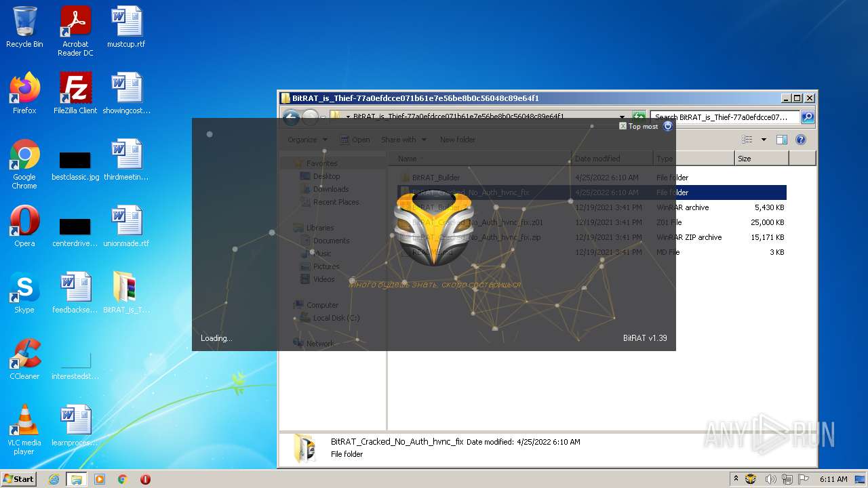868x488 pixels.
Task: Click the 3 KB size cell
Action: [x=777, y=252]
